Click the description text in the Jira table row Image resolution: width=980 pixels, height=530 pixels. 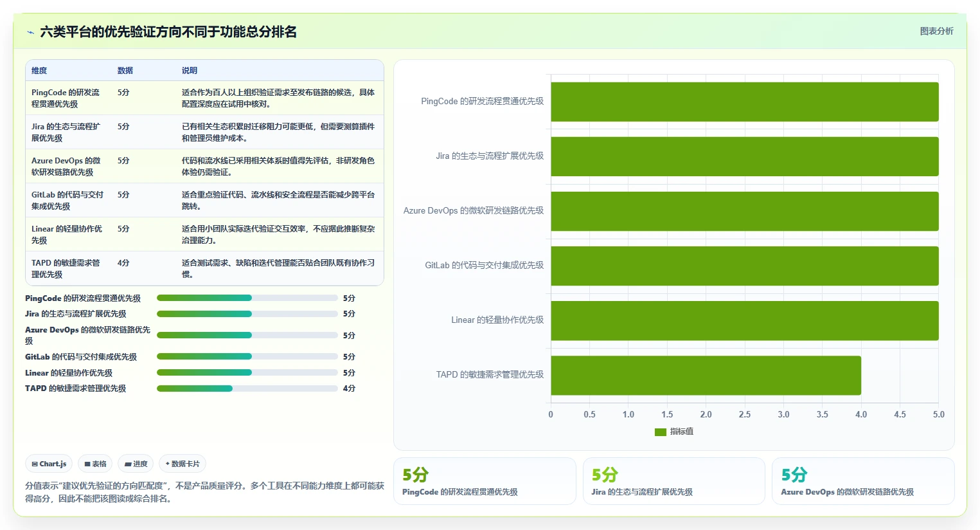[278, 132]
